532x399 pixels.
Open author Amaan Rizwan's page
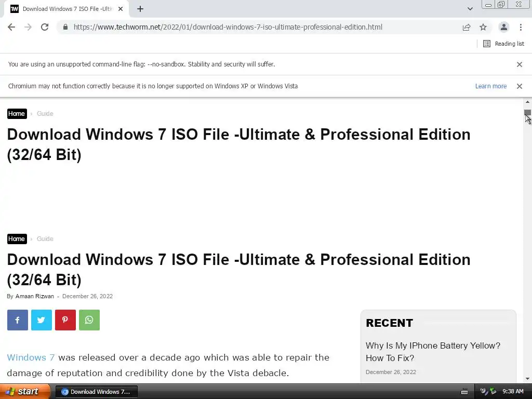[35, 296]
